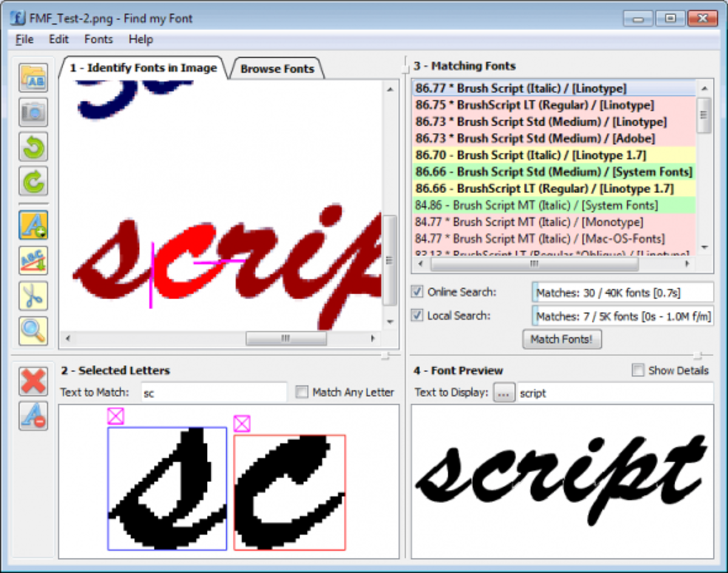Click the open image file folder icon
Viewport: 728px width, 573px height.
(x=33, y=78)
